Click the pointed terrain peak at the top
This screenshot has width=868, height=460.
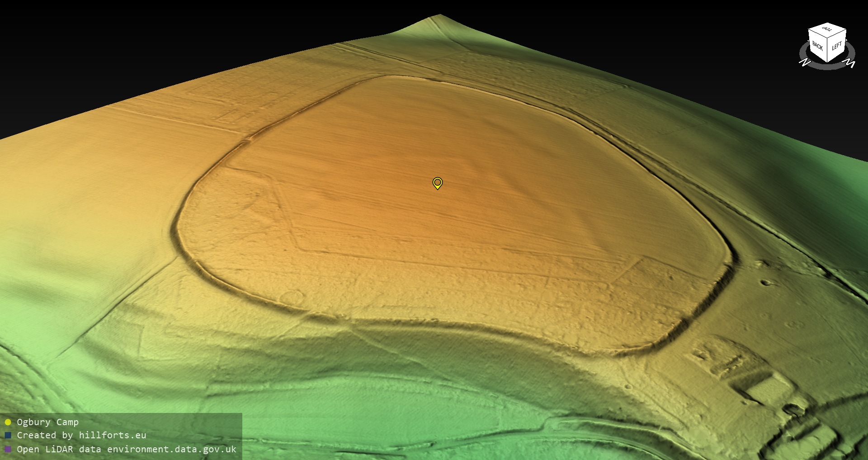click(x=438, y=17)
